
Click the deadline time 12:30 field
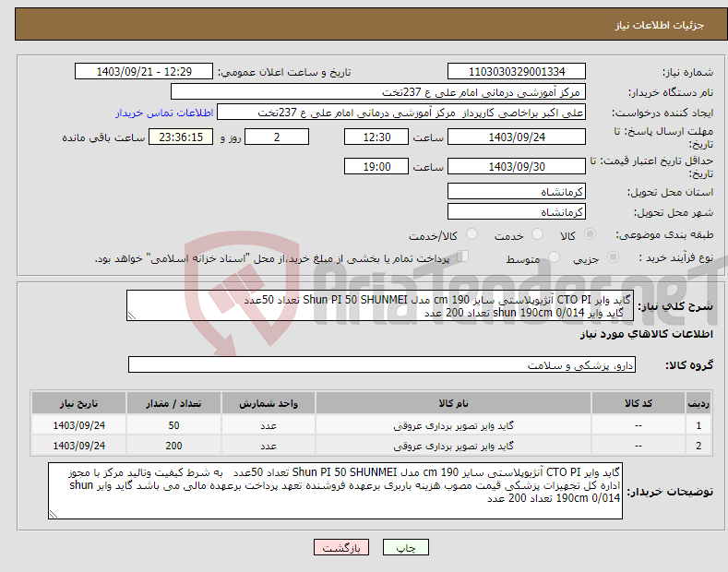[x=376, y=137]
